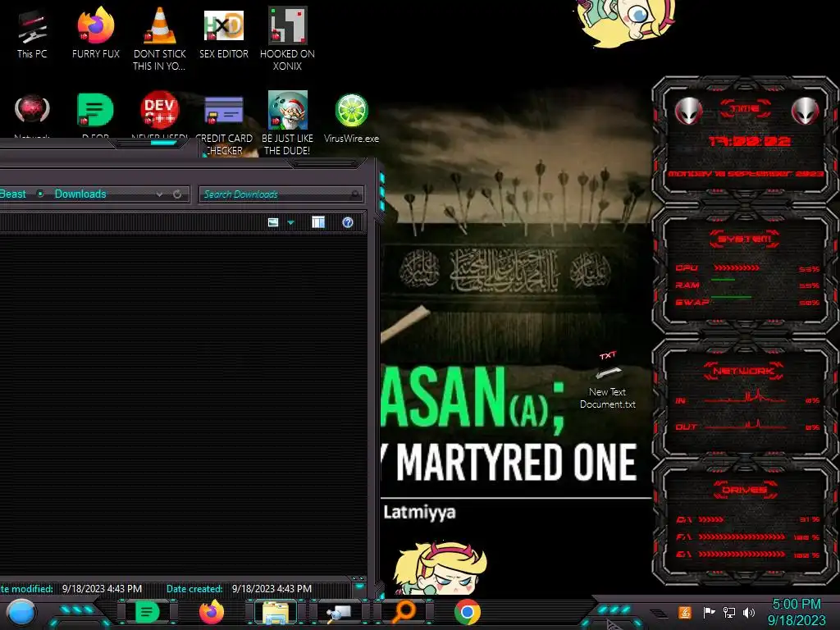Select the green D desktop shortcut icon
Screen dimensions: 840x630
coord(95,110)
